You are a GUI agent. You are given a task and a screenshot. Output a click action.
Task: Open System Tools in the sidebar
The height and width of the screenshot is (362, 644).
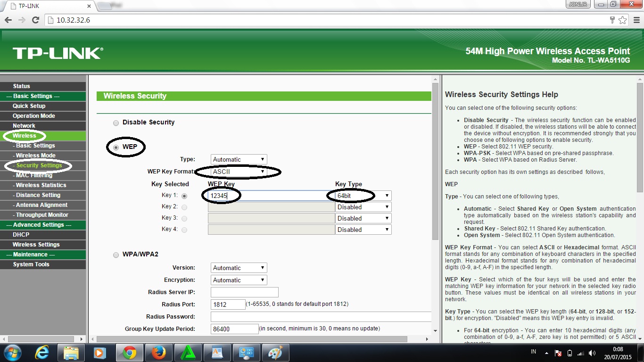(x=43, y=264)
